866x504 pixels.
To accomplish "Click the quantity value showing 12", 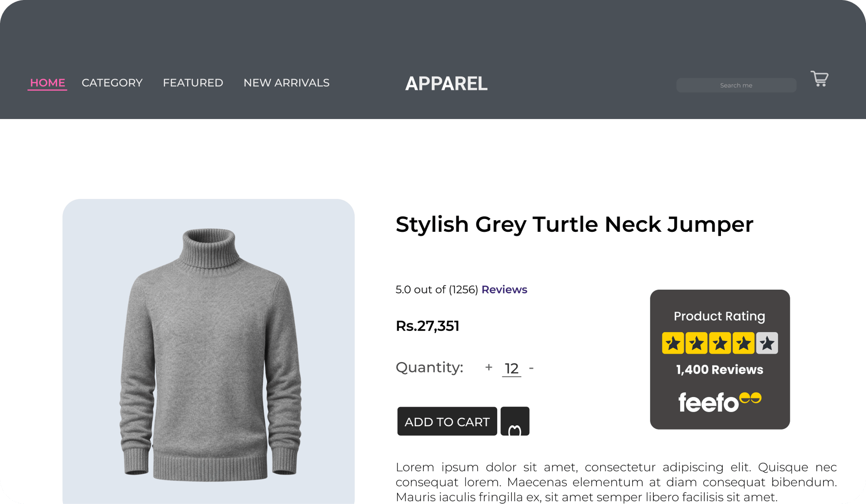I will pos(511,367).
